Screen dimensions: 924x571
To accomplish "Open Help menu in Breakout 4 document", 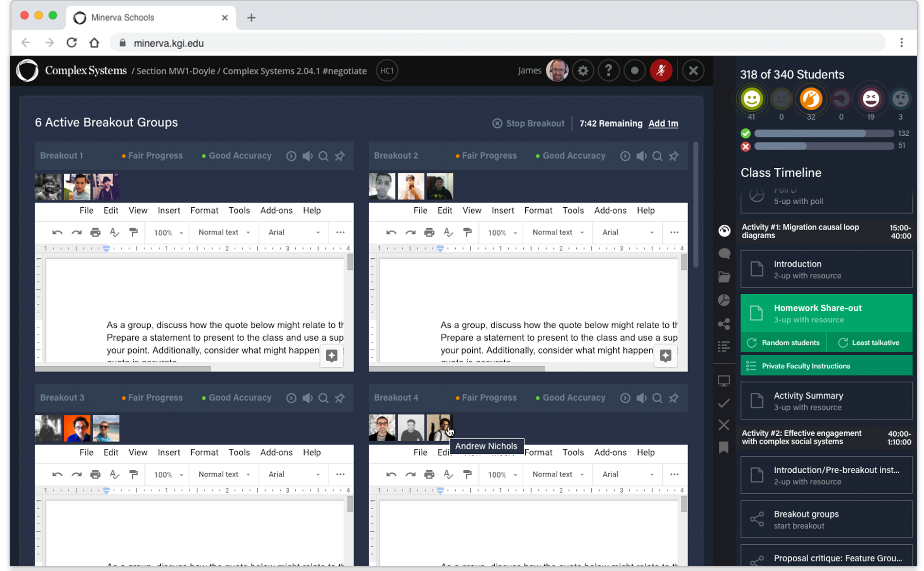I will pyautogui.click(x=645, y=452).
